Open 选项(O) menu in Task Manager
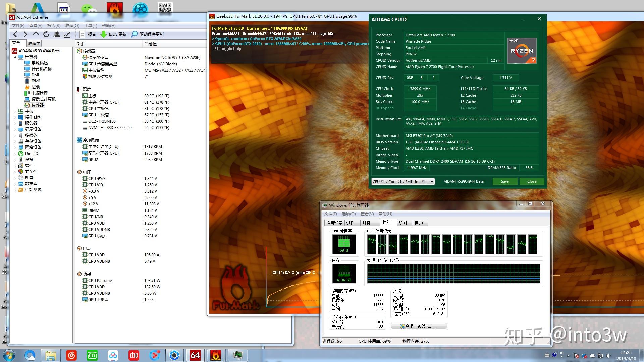644x362 pixels. click(348, 214)
